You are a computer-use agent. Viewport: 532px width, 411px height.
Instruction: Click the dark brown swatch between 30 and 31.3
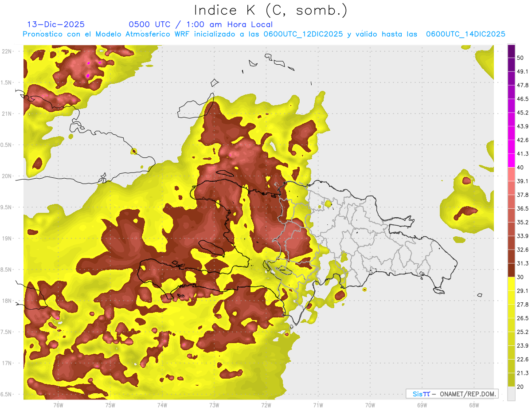point(512,270)
